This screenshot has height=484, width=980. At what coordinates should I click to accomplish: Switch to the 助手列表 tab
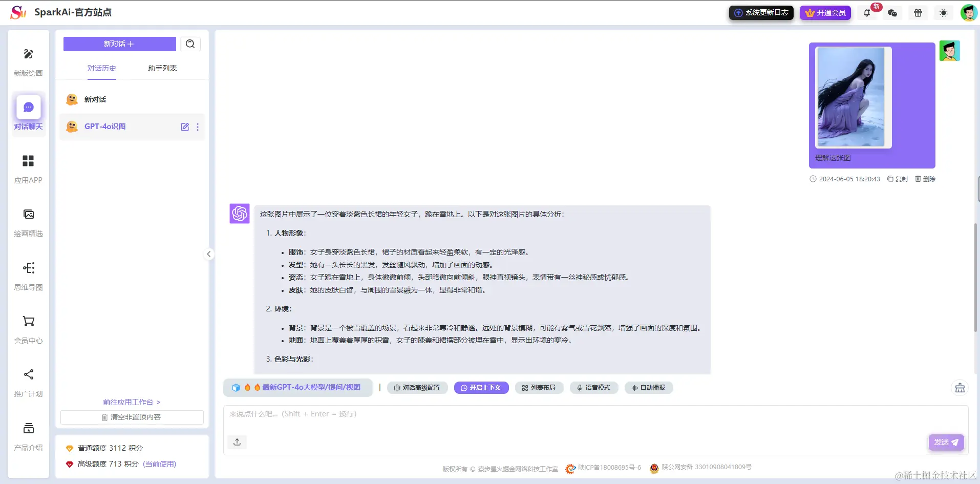click(162, 68)
